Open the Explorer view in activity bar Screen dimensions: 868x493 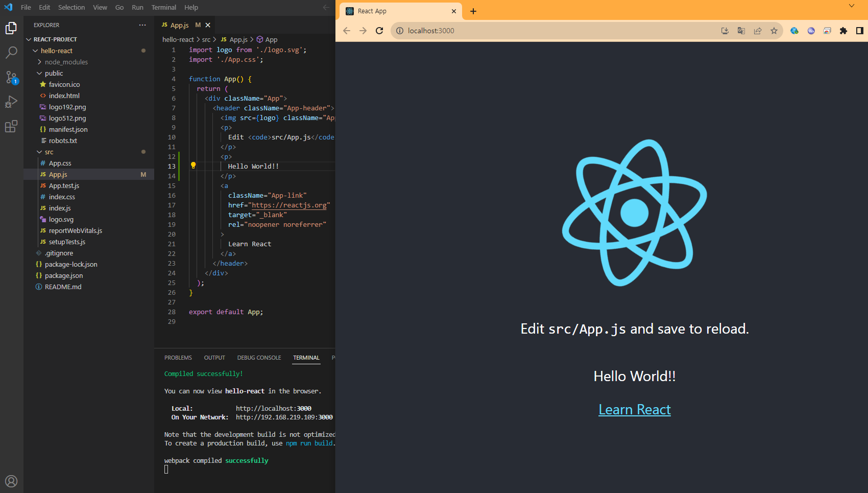tap(11, 28)
